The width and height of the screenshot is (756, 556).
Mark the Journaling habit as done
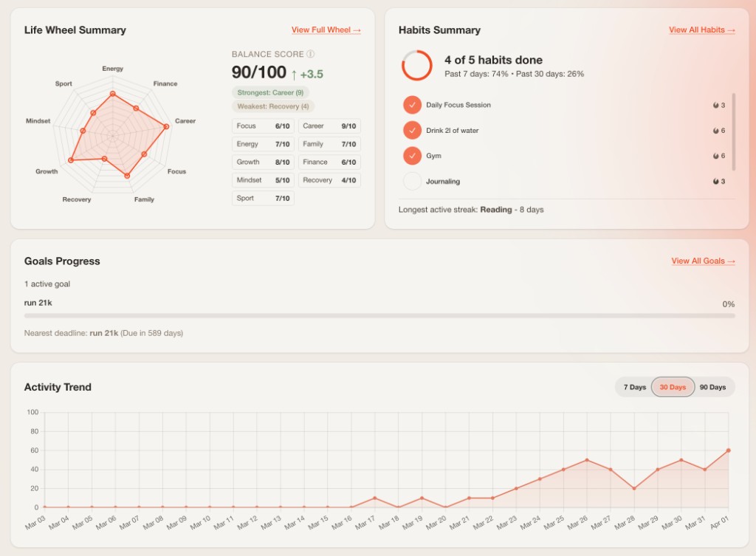pyautogui.click(x=412, y=181)
